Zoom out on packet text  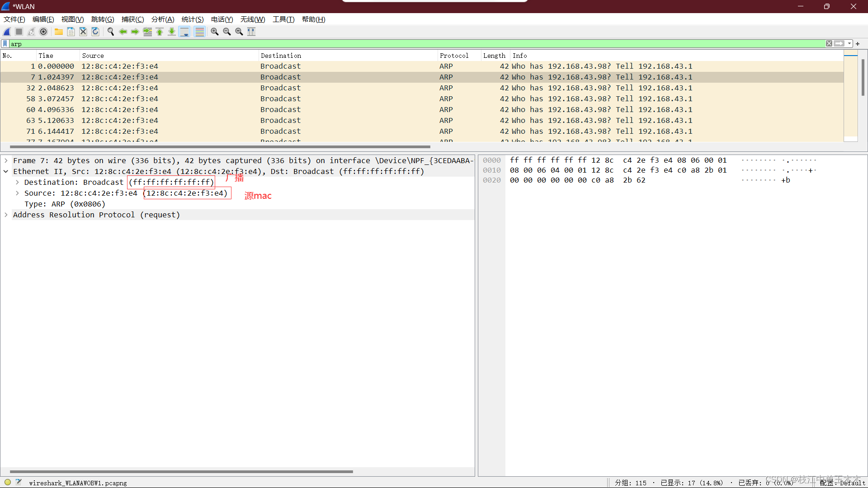pyautogui.click(x=227, y=32)
